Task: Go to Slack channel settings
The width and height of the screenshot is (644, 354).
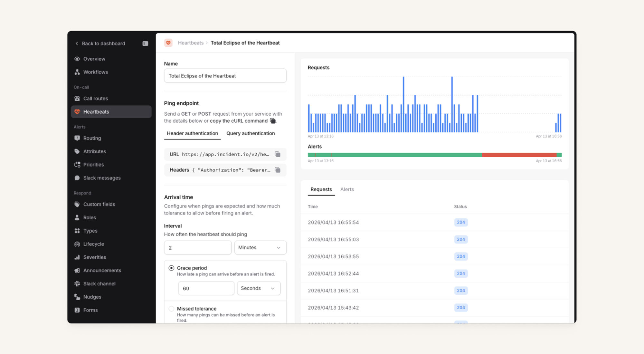Action: pos(99,284)
